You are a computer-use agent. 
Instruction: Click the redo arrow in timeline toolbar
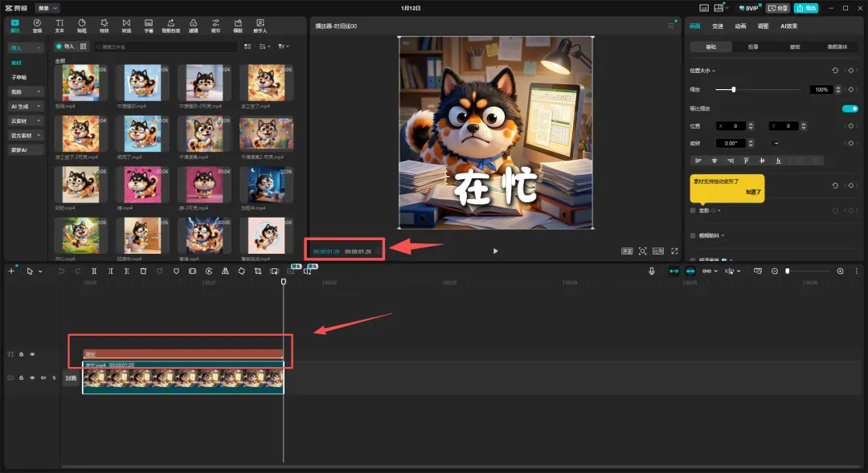click(x=78, y=271)
